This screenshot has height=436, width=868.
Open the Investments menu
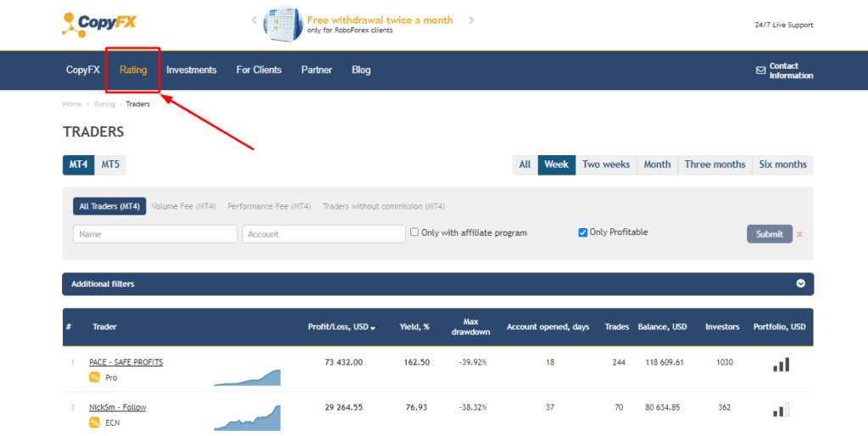click(192, 70)
